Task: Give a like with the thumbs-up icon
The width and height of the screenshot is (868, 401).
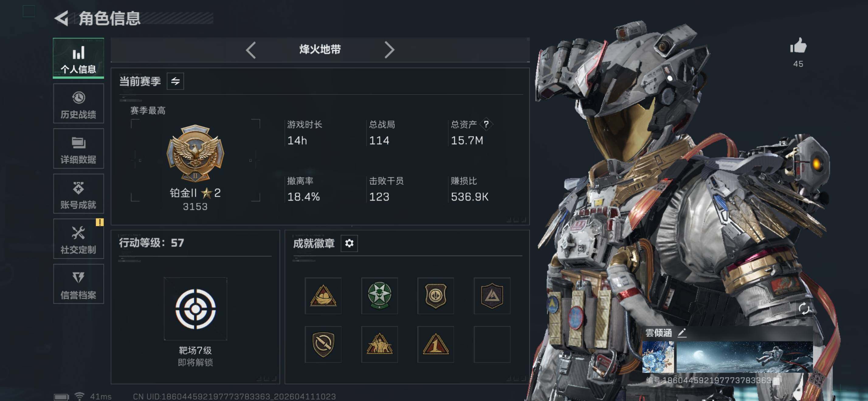Action: point(798,46)
